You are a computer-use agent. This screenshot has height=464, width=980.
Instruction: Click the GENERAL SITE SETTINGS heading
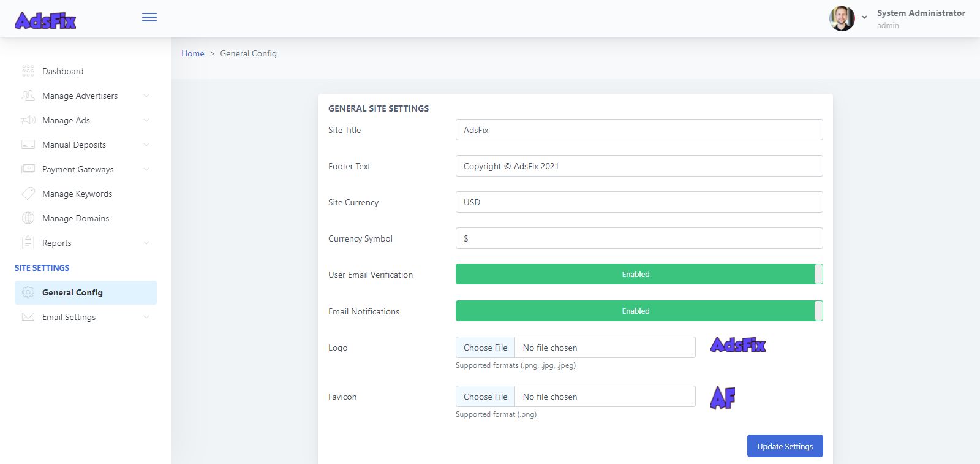point(379,108)
